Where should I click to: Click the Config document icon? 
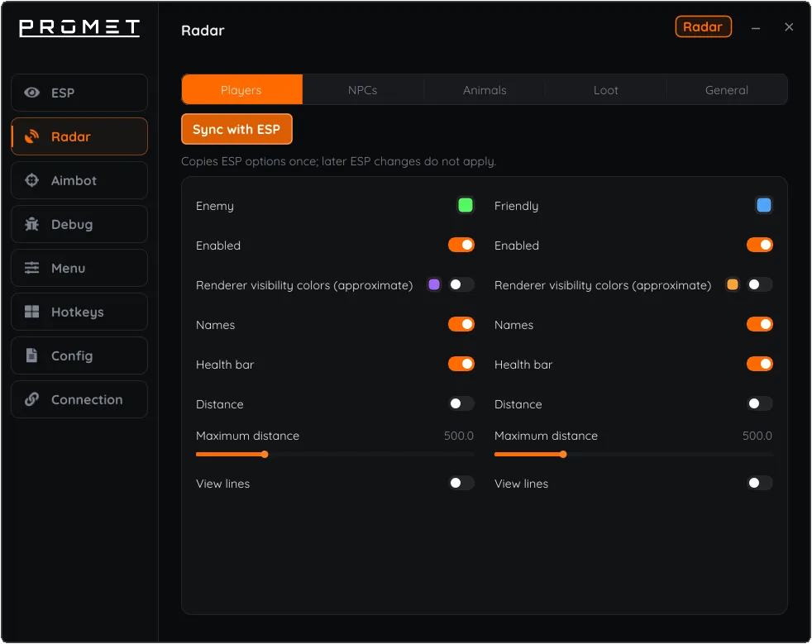(x=31, y=355)
